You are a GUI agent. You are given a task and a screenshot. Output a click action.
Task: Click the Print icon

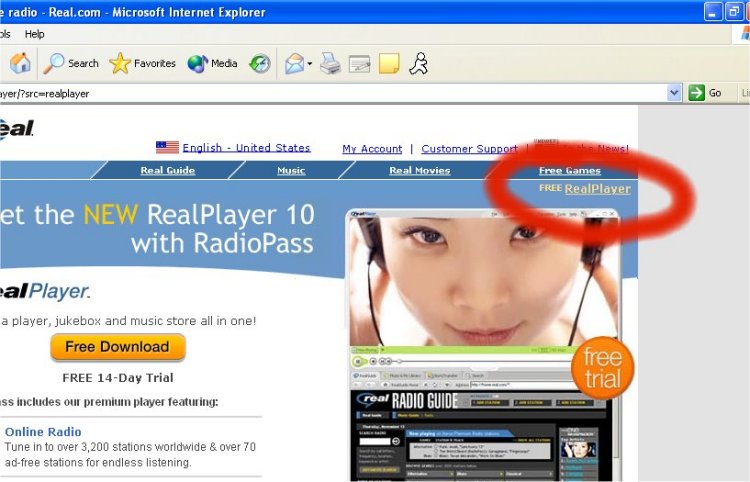coord(330,64)
